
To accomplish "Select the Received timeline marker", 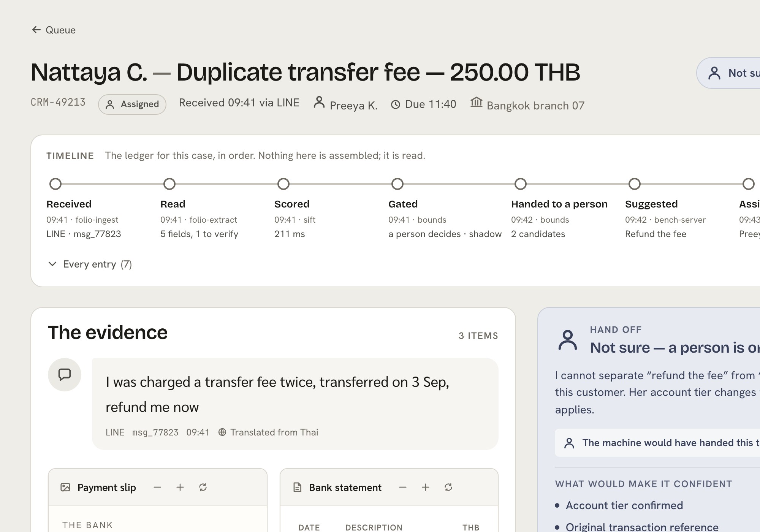I will (55, 184).
